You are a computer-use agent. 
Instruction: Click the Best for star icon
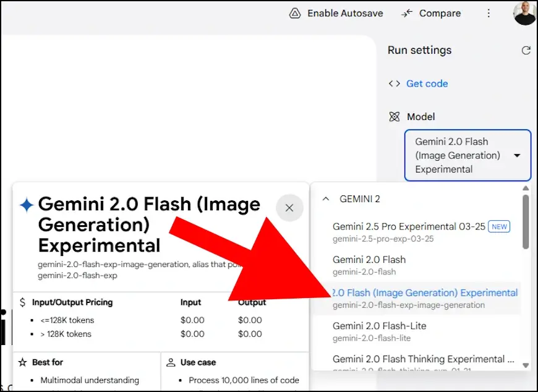[x=23, y=362]
